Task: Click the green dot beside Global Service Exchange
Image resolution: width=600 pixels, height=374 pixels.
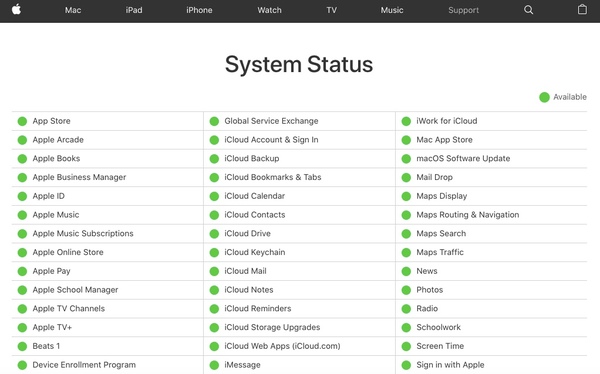Action: 214,121
